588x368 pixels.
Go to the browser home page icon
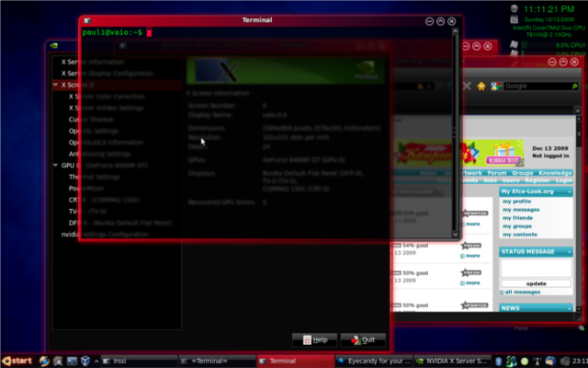[x=481, y=86]
